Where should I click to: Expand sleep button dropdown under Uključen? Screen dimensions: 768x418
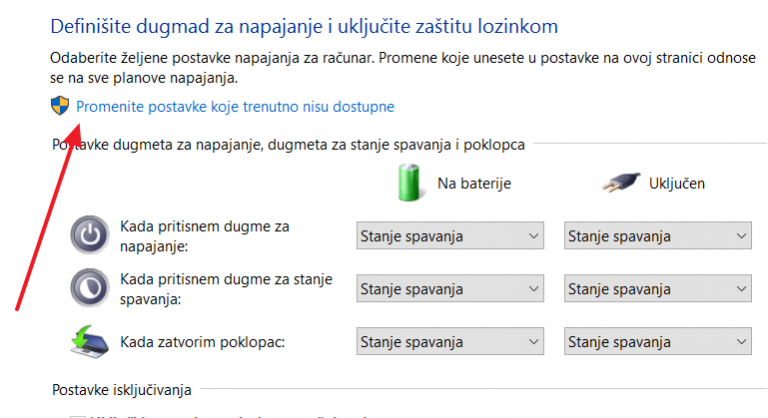[x=658, y=289]
